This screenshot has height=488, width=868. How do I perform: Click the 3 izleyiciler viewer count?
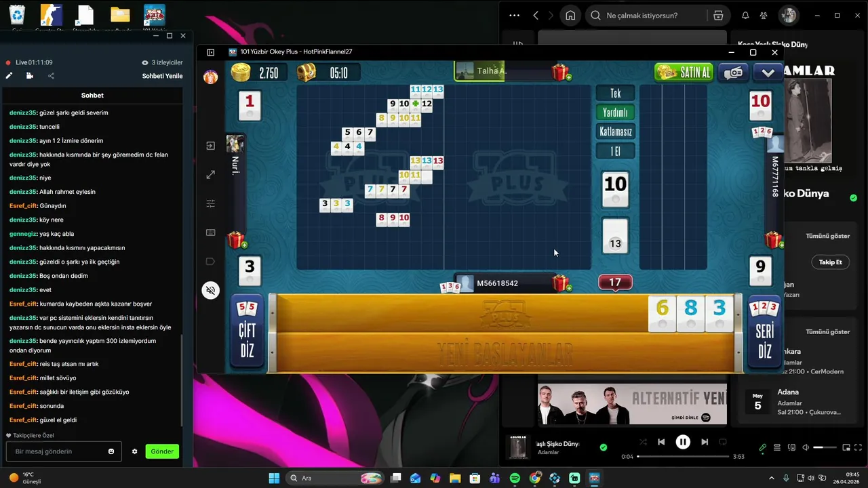tap(161, 62)
